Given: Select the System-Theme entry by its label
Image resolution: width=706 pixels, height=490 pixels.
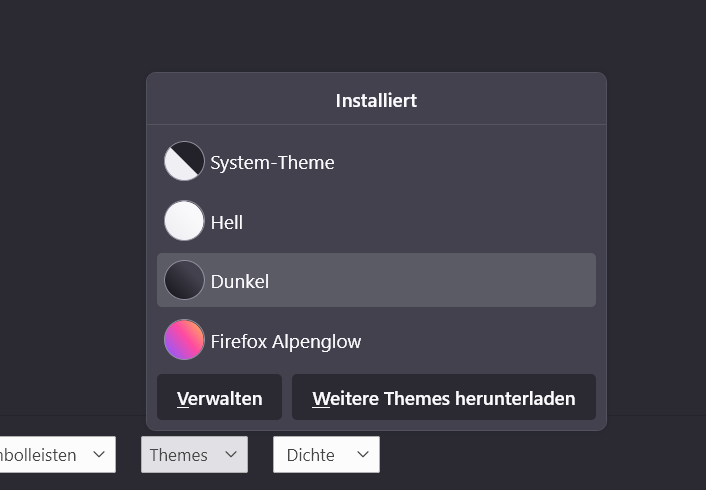Looking at the screenshot, I should point(272,162).
